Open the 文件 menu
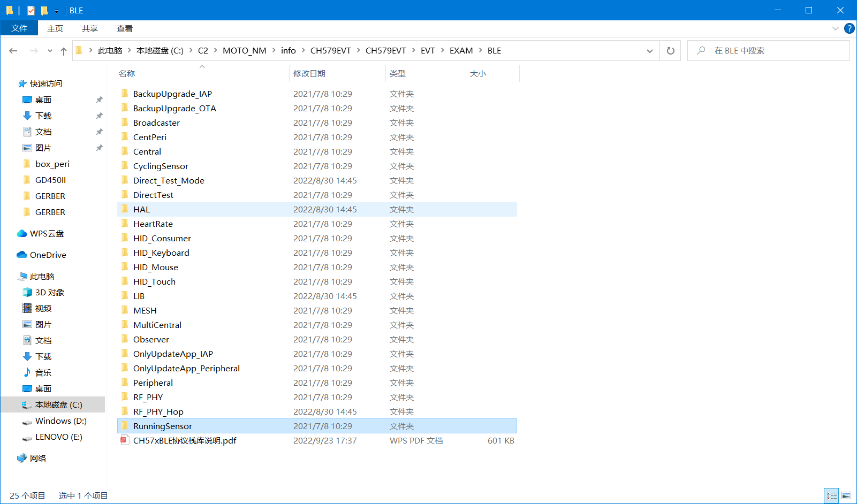This screenshot has height=504, width=857. coord(19,28)
